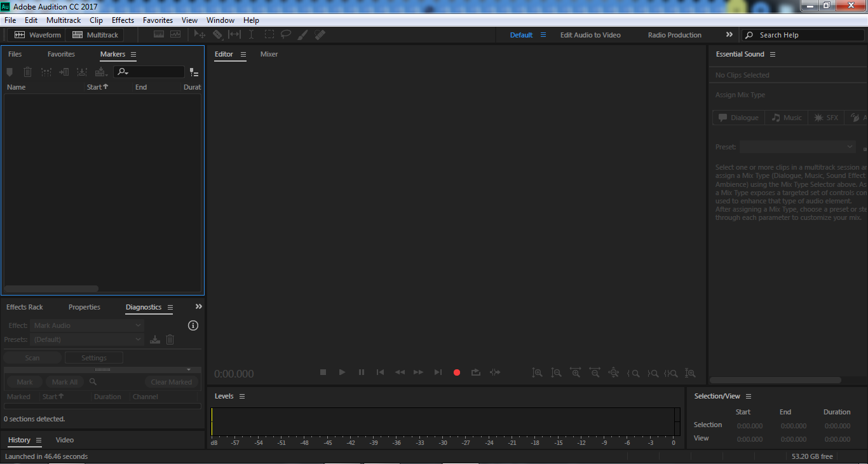Select the Razor tool
Screen dimensions: 868x464
click(217, 35)
